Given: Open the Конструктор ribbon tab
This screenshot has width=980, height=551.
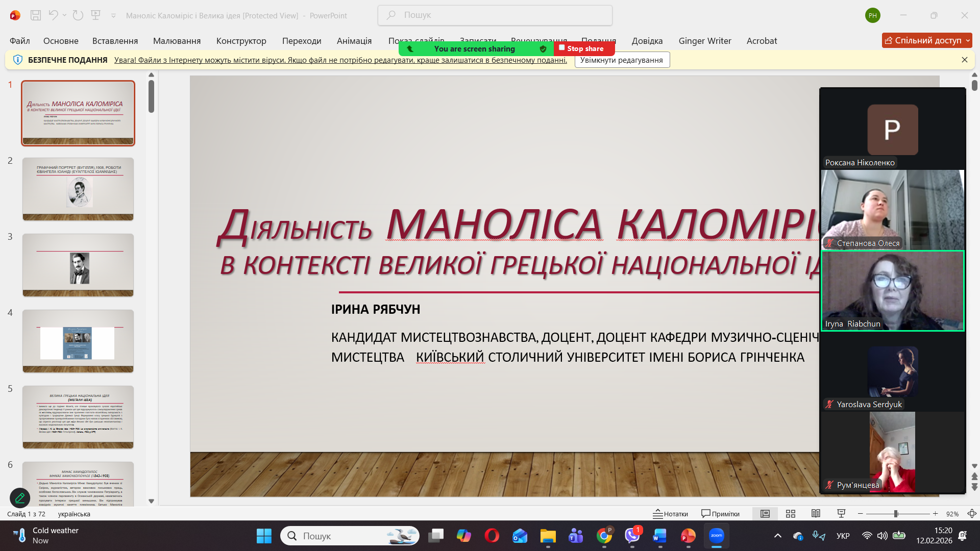Looking at the screenshot, I should click(x=241, y=41).
